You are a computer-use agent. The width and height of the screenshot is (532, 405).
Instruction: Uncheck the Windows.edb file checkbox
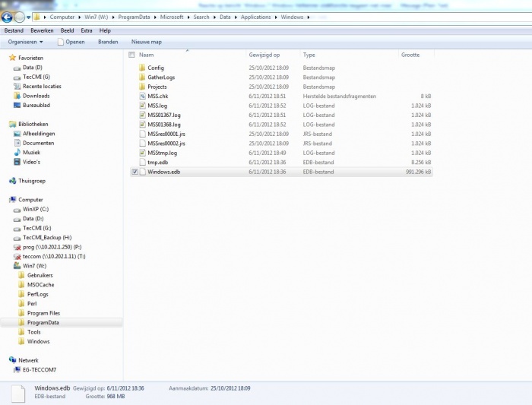coord(135,172)
